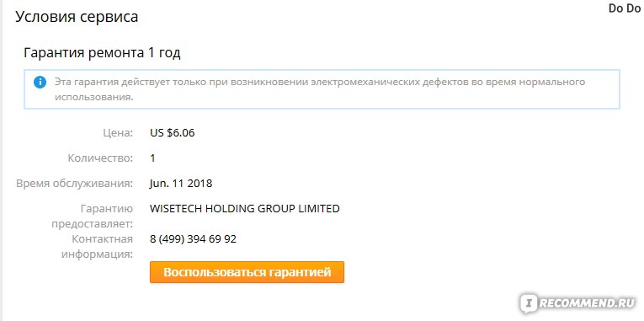Click the warranty notice text box
644x321 pixels.
coord(322,89)
